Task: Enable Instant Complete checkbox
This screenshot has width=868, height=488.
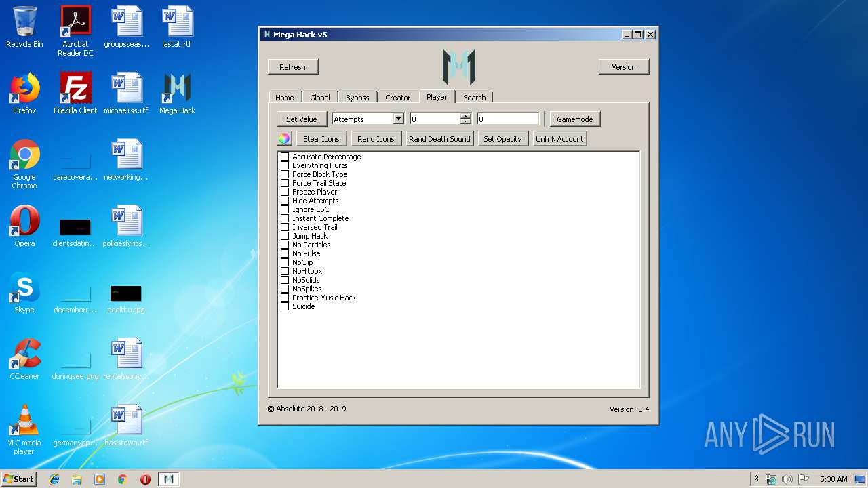Action: tap(285, 218)
